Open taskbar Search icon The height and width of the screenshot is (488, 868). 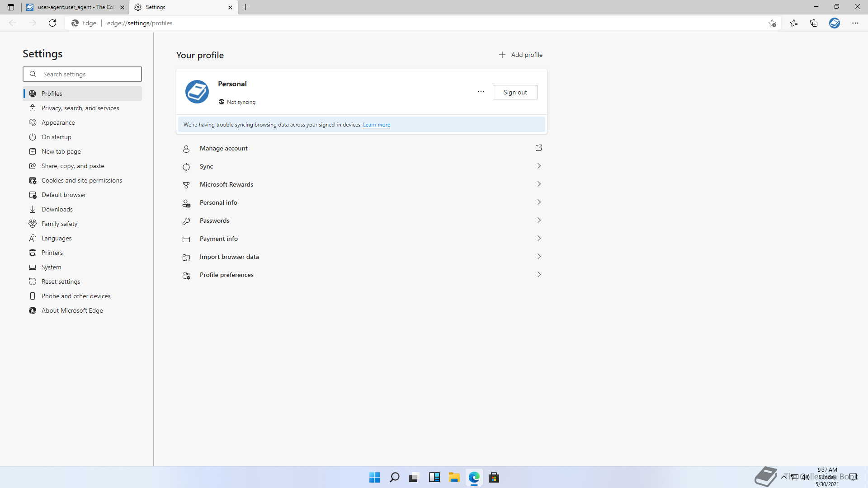(394, 477)
